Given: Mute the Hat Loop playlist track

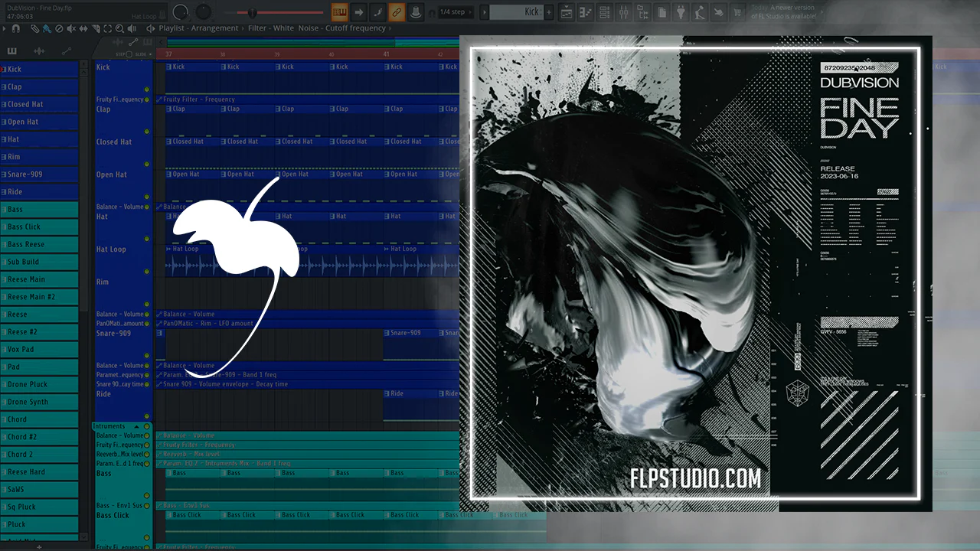Looking at the screenshot, I should pos(147,272).
